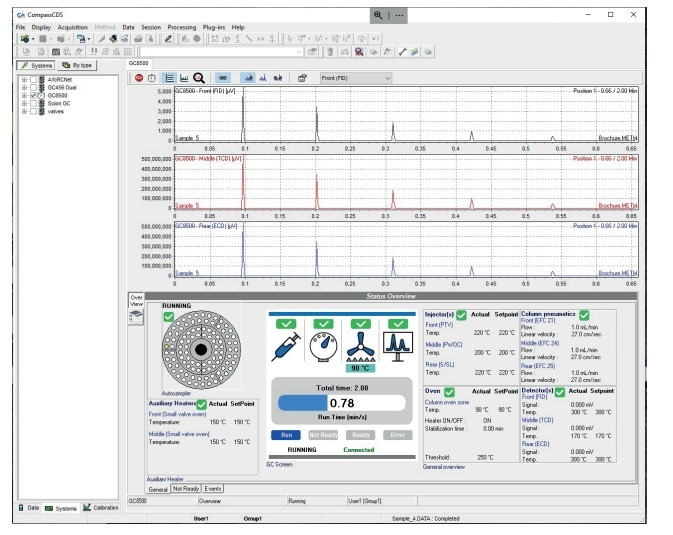Open the Acquisition menu
This screenshot has height=535, width=673.
pos(73,27)
